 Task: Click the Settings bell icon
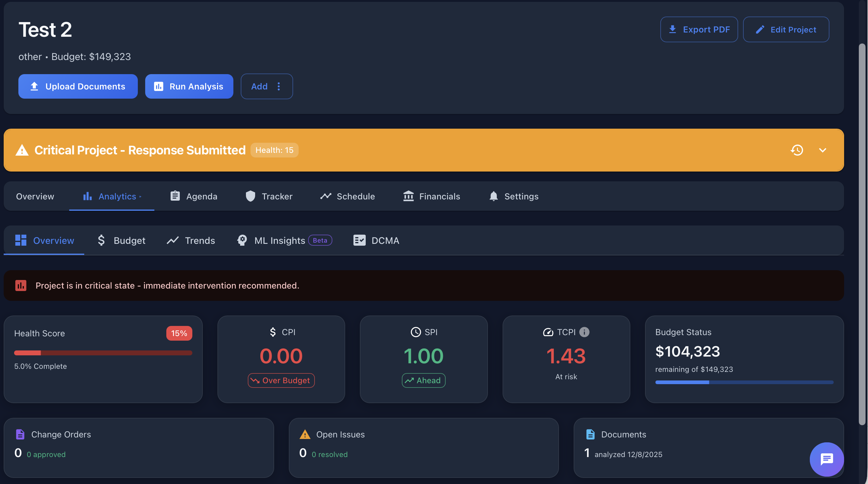point(493,196)
